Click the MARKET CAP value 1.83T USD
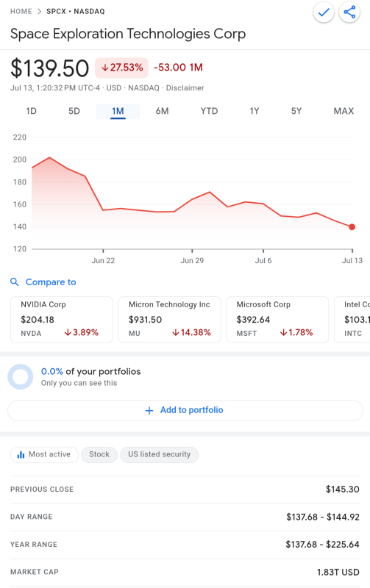The image size is (370, 588). click(338, 573)
